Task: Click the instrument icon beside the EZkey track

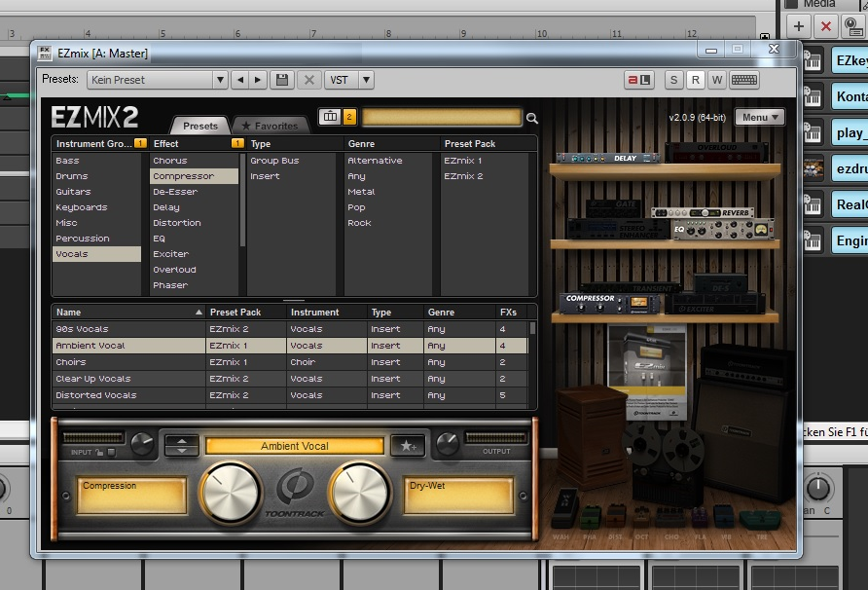Action: pyautogui.click(x=813, y=60)
